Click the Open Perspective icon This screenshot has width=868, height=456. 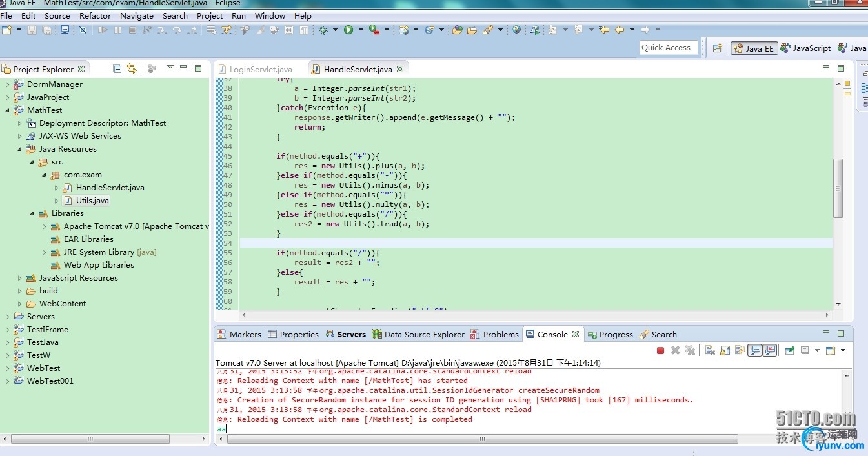[x=717, y=48]
